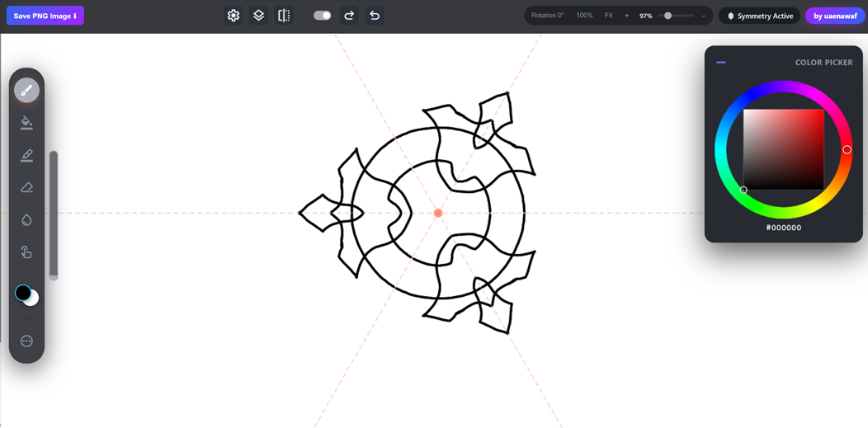Click the hue ring handle
The image size is (868, 428).
pyautogui.click(x=847, y=150)
